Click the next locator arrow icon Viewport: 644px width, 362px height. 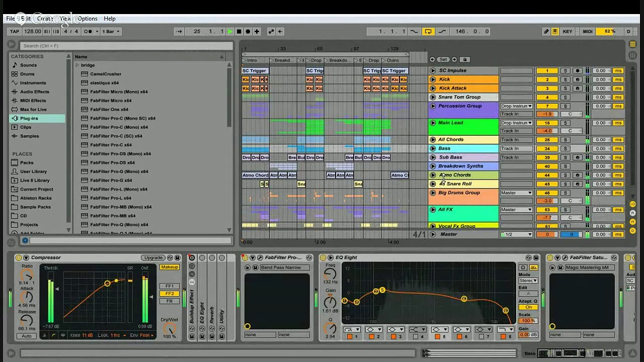tap(453, 60)
